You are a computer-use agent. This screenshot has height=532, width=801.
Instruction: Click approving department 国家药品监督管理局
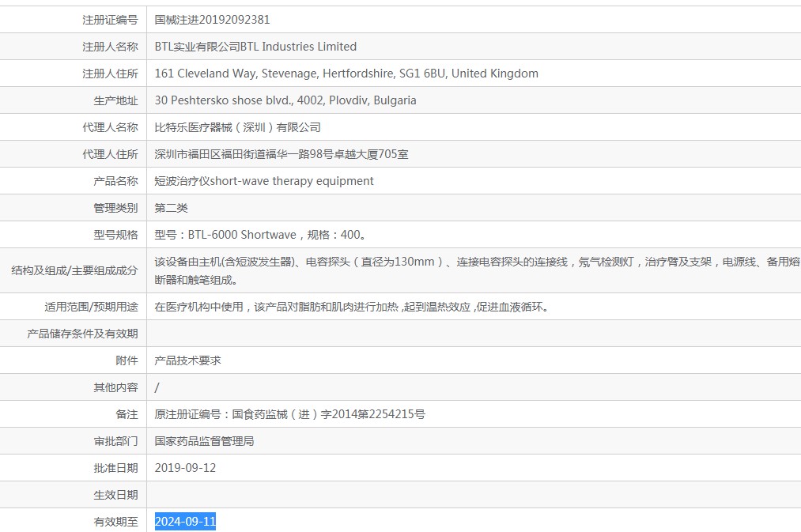point(204,441)
